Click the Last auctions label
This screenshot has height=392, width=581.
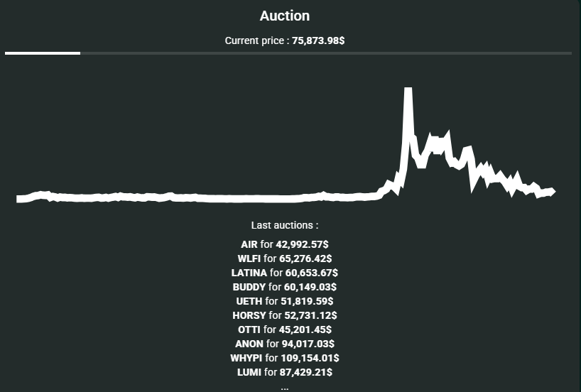coord(284,225)
